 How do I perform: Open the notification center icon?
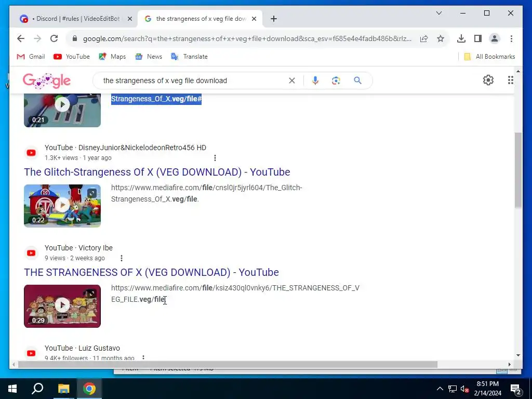516,389
